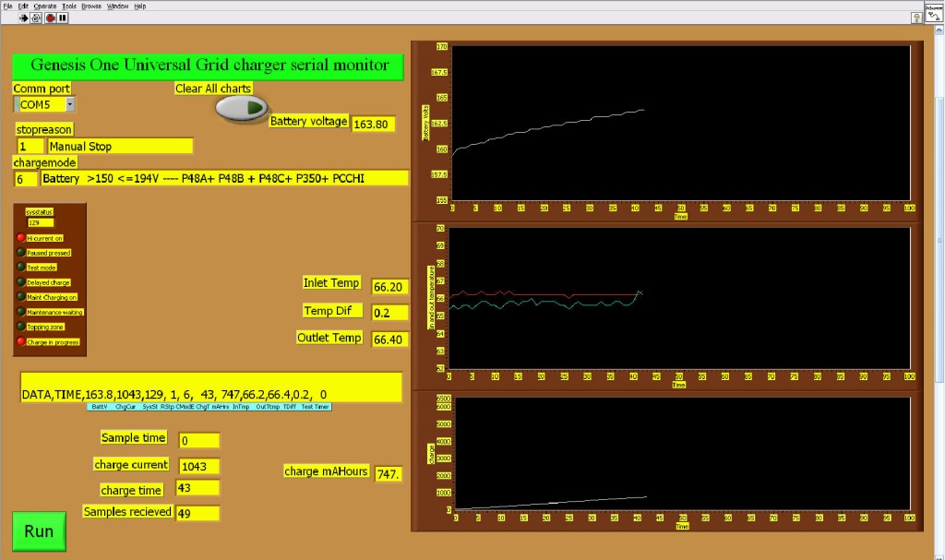The width and height of the screenshot is (945, 560).
Task: Click the DATA,TIME serial string field
Action: pyautogui.click(x=211, y=387)
